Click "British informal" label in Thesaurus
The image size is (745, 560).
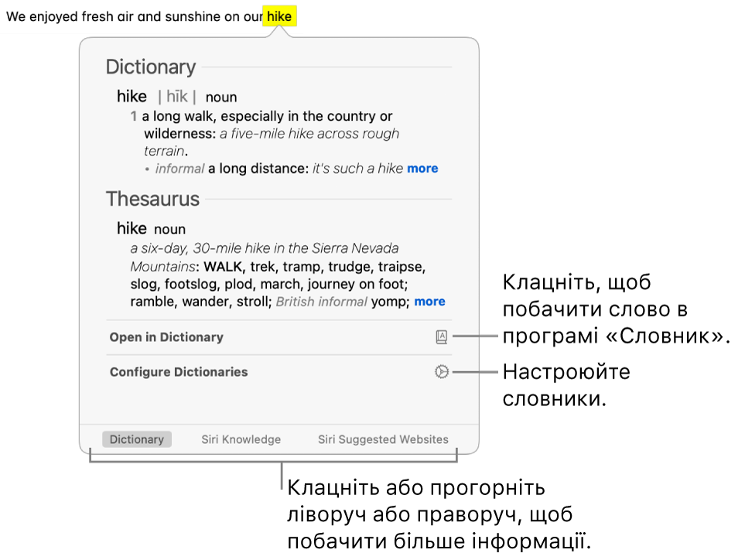point(321,302)
